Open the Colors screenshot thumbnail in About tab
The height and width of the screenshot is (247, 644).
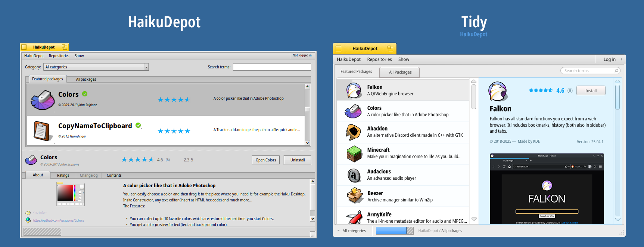pos(71,194)
